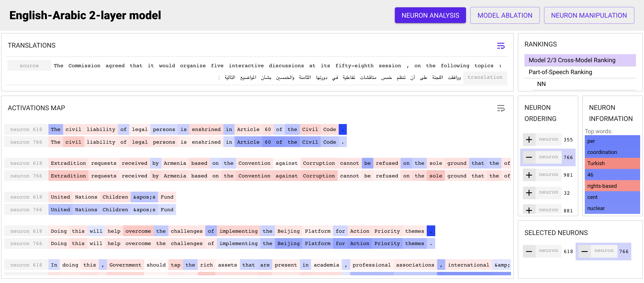Click the top word 'per' in Neuron Information

click(612, 141)
